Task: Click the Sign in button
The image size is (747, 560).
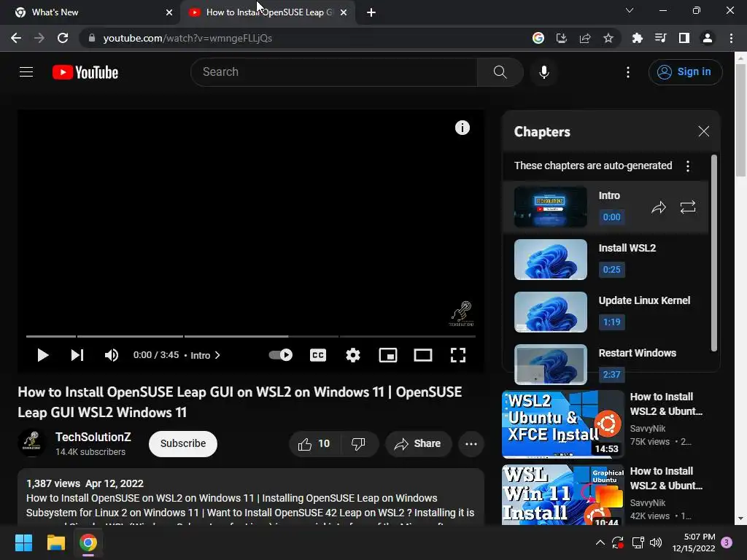Action: tap(685, 72)
